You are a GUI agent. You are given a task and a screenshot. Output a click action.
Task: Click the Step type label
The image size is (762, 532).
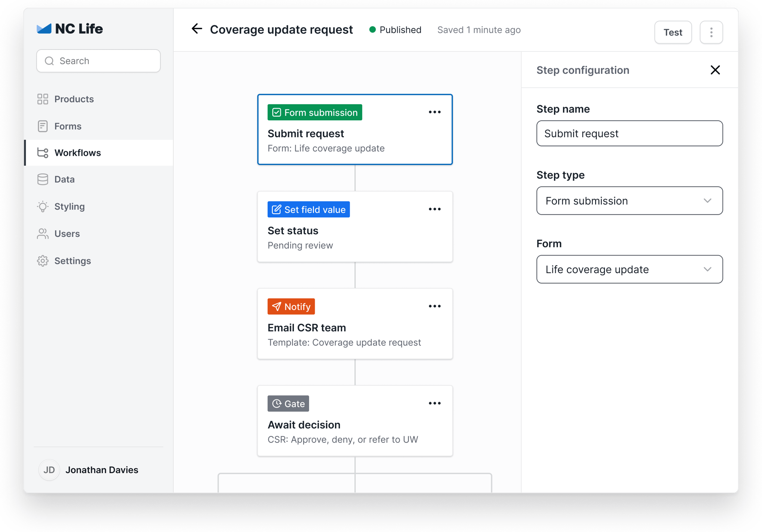560,175
